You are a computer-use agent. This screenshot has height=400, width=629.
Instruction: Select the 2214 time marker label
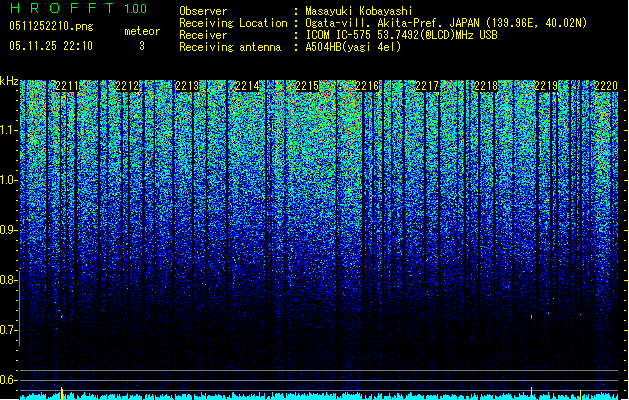coord(247,86)
